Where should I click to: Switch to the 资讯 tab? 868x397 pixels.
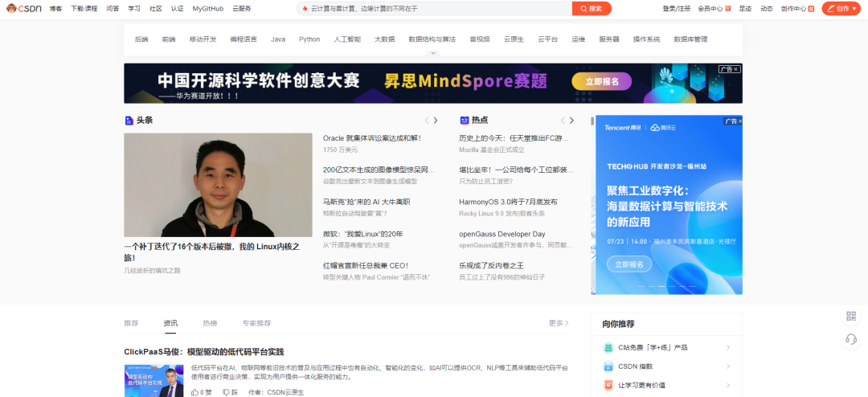[x=170, y=323]
